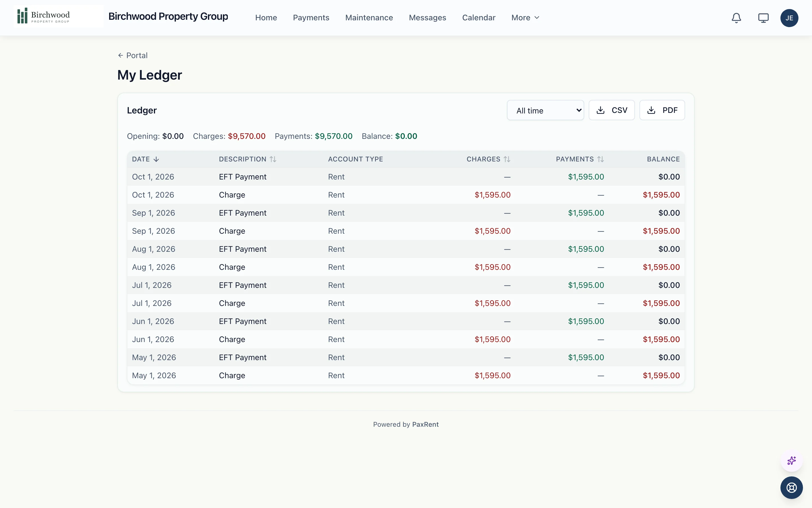Viewport: 812px width, 508px height.
Task: Click the Account Type column header
Action: tap(355, 159)
